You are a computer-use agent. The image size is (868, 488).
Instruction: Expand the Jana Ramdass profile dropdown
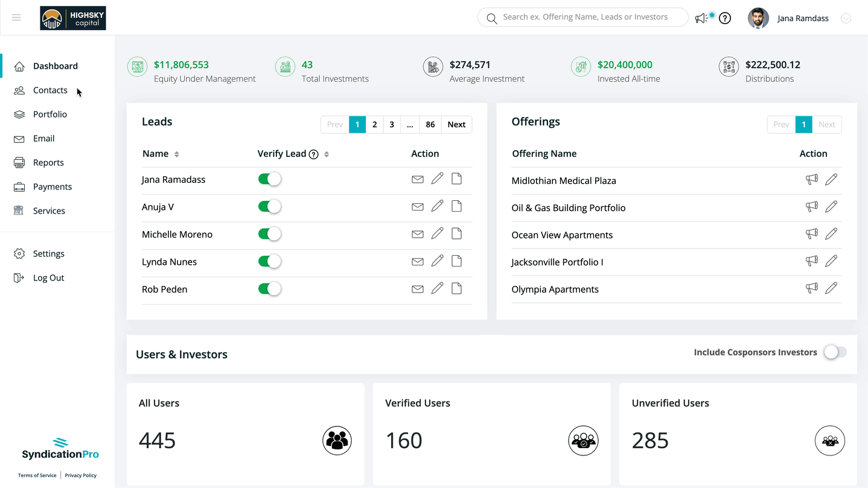tap(846, 18)
